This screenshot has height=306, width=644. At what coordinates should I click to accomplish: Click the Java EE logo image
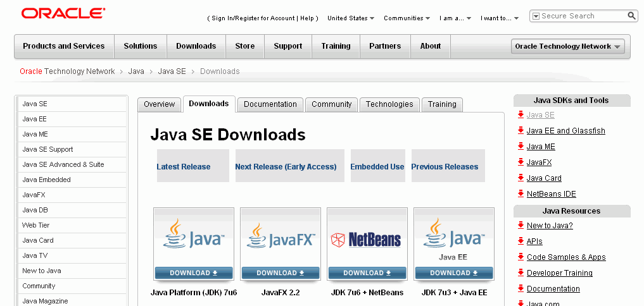453,239
